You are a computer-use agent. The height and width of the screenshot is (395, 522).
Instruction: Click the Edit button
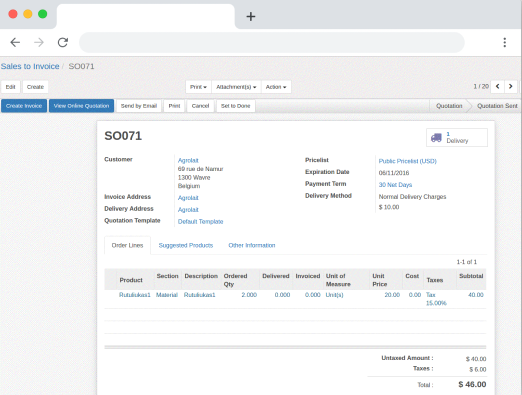10,87
